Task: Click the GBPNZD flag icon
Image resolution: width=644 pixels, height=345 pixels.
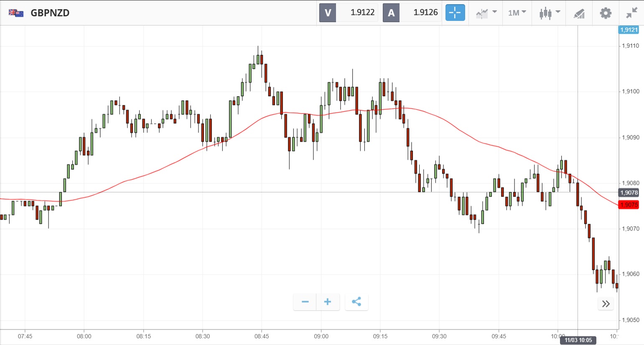Action: 16,13
